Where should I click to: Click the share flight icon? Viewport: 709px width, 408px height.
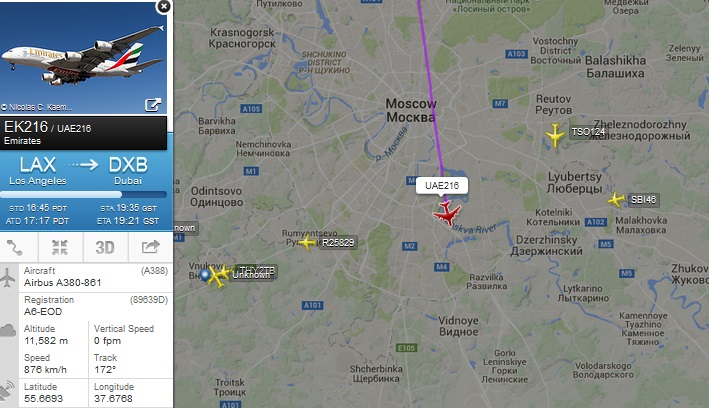(x=151, y=247)
